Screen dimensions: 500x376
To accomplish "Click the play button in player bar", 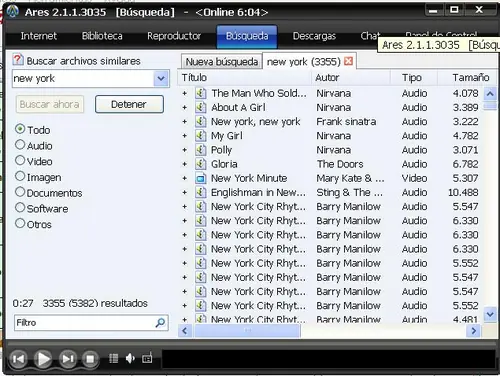I will [43, 359].
